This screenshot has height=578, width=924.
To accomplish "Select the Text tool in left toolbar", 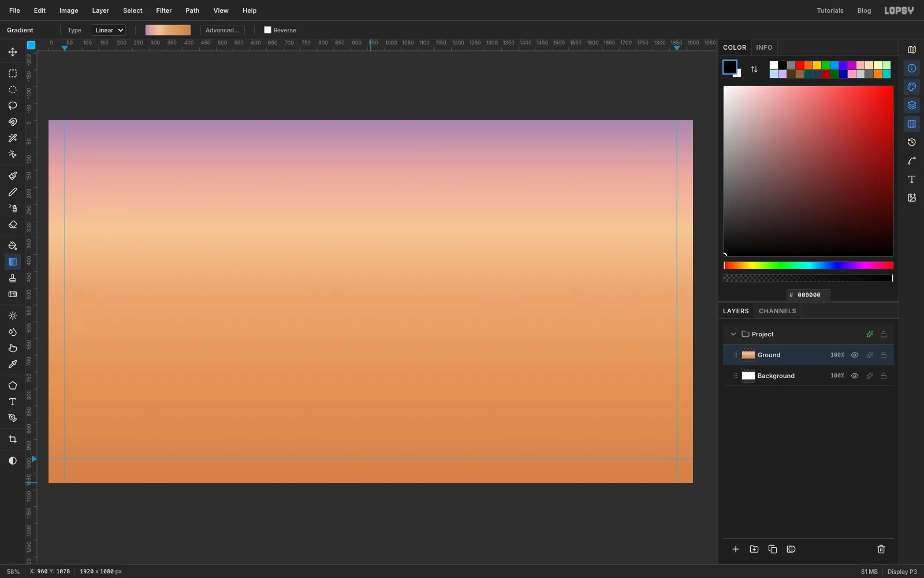I will 13,402.
